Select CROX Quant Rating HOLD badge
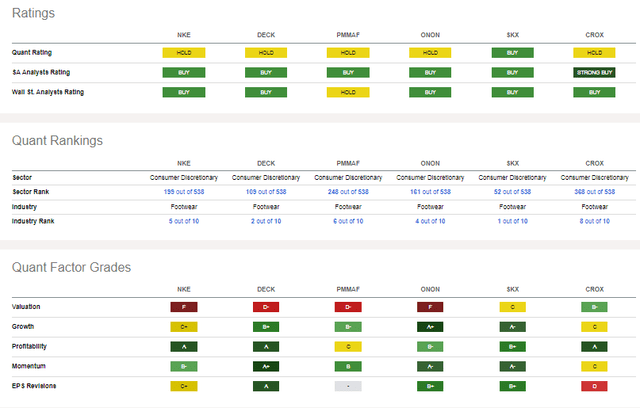 pos(594,53)
